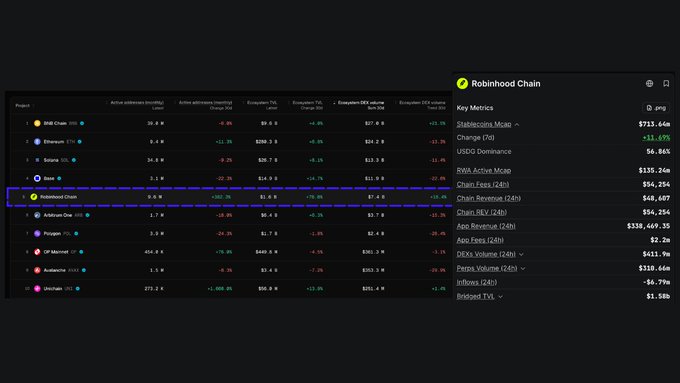Click the blue badge next to BNB Chain

pos(82,123)
